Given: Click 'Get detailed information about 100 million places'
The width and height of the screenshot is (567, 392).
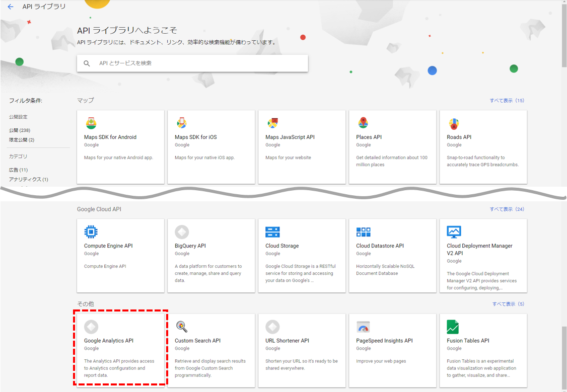Looking at the screenshot, I should [x=392, y=161].
